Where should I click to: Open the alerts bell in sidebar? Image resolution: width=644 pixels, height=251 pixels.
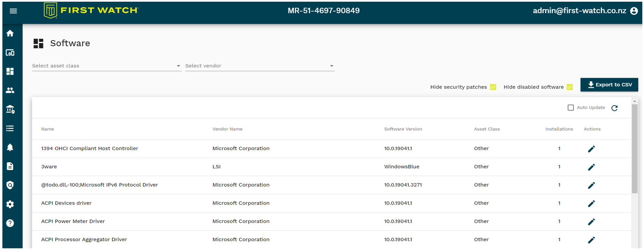pos(10,147)
